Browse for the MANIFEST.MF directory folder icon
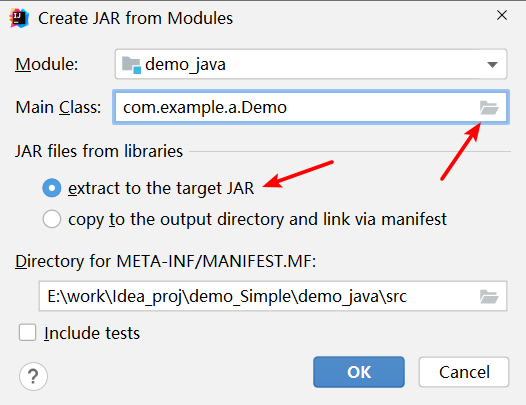The width and height of the screenshot is (526, 405). (489, 296)
